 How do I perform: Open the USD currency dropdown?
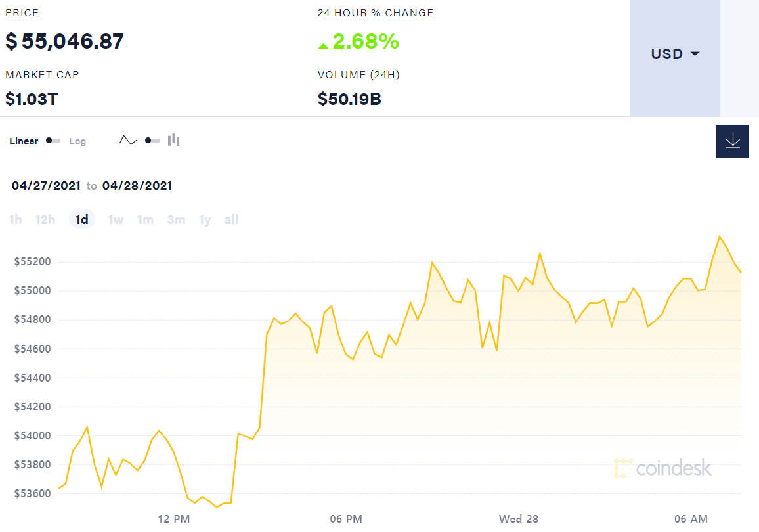(675, 54)
